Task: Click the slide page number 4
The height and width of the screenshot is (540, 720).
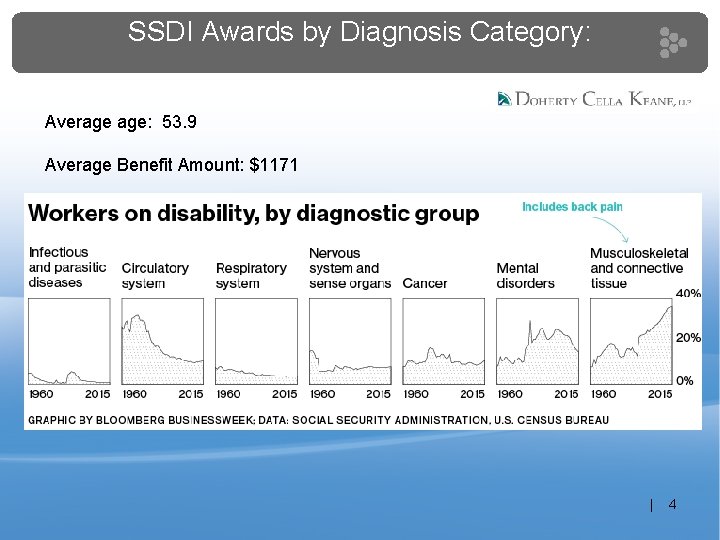Action: tap(673, 505)
